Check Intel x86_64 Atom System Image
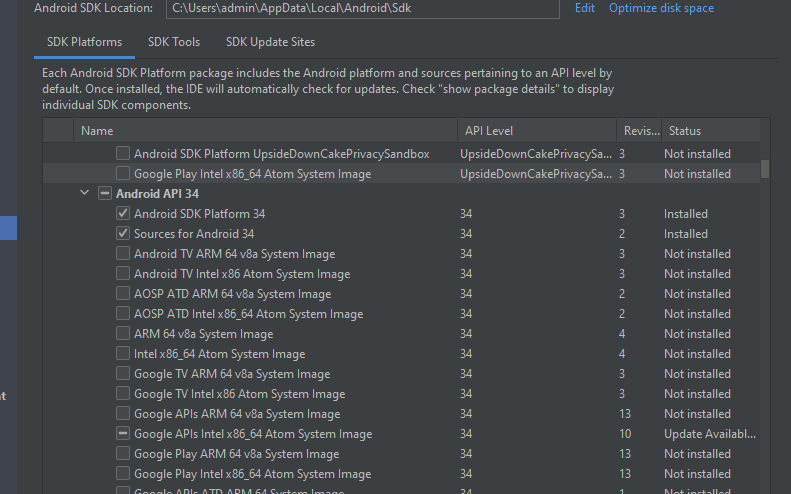791x494 pixels. pyautogui.click(x=123, y=354)
